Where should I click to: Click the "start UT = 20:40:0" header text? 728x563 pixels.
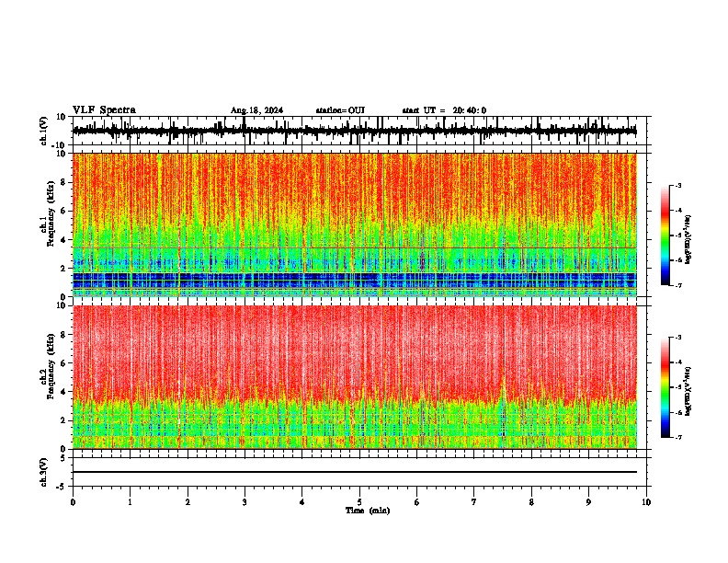444,110
